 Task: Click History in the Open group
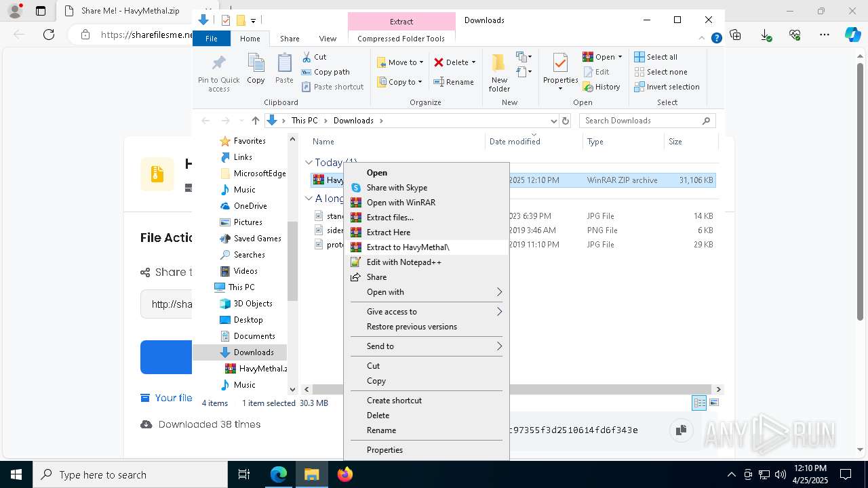pyautogui.click(x=601, y=87)
